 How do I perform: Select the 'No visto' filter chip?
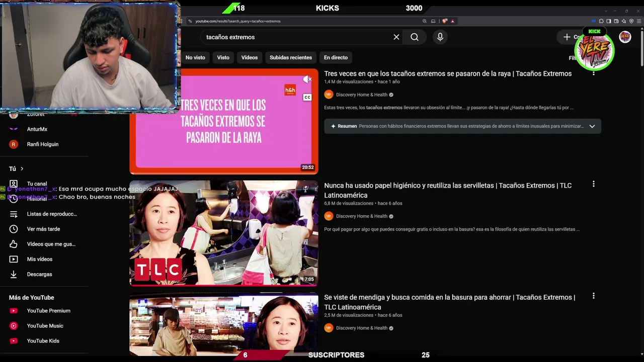click(195, 57)
